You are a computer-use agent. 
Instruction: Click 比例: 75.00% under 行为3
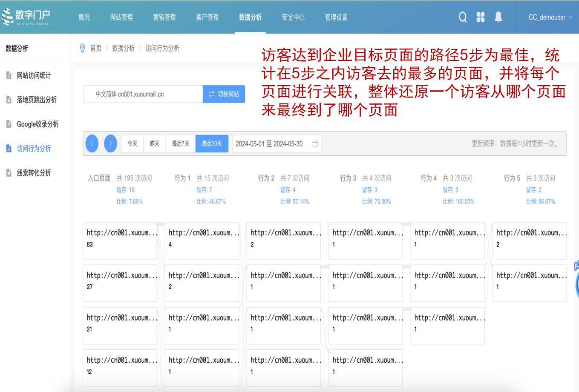(377, 201)
